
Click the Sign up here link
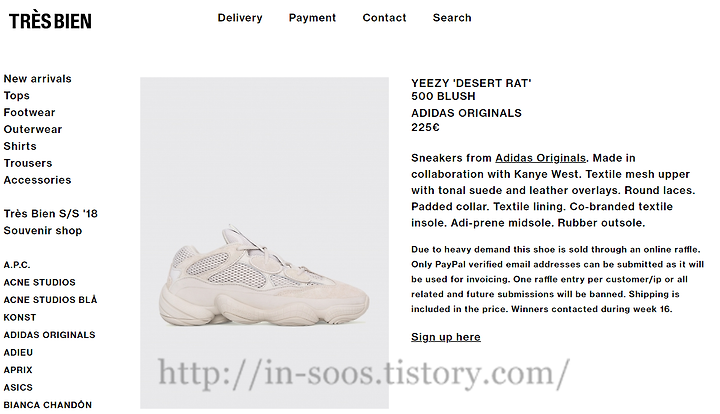pyautogui.click(x=446, y=337)
